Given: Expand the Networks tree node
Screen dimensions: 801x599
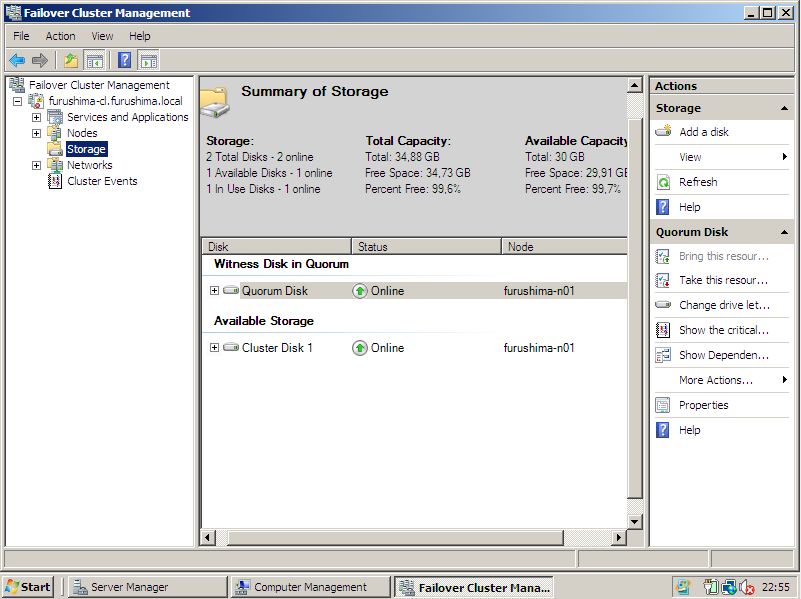Looking at the screenshot, I should click(x=36, y=165).
